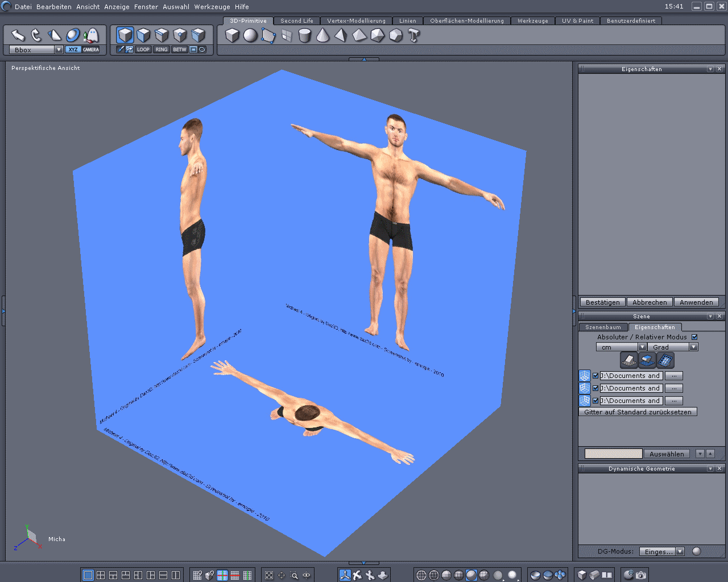728x582 pixels.
Task: Click the beige field beside Auswählen
Action: (x=613, y=454)
